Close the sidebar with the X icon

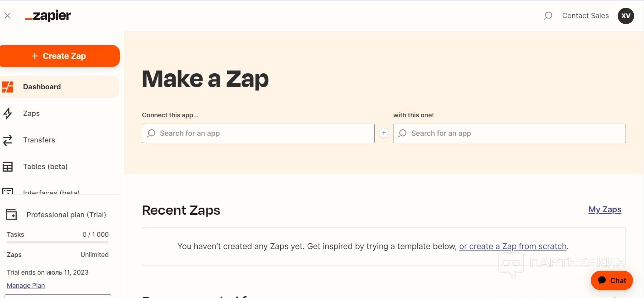point(7,16)
